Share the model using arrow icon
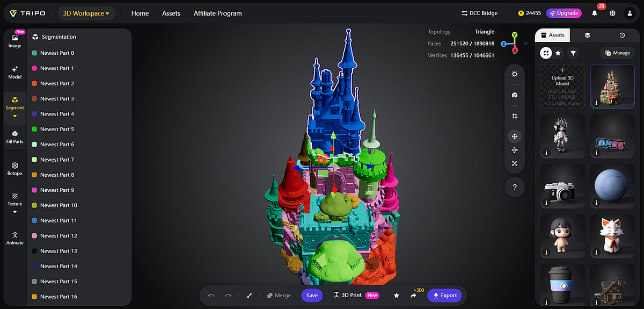Screen dimensions: 644x309 coord(414,296)
